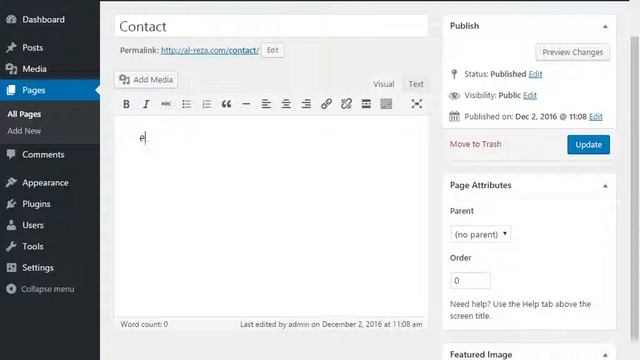Click inside the editor content area

coord(272,216)
